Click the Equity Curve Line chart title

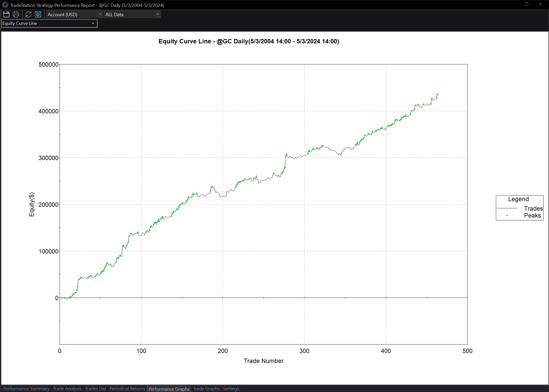pyautogui.click(x=249, y=41)
